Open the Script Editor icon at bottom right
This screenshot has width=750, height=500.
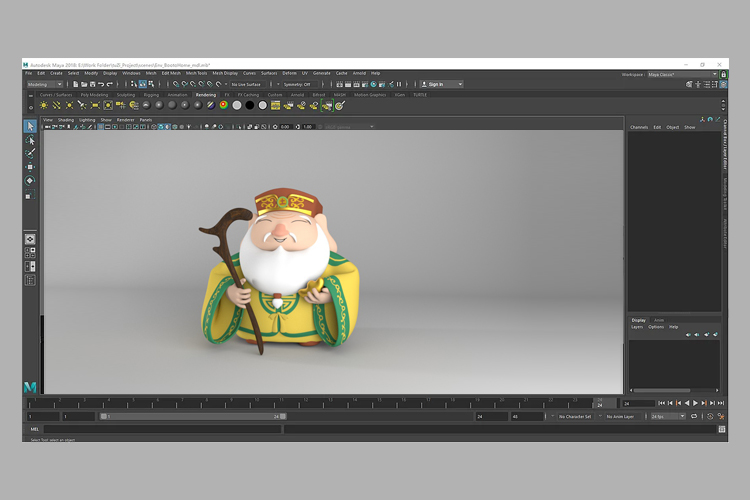click(722, 429)
